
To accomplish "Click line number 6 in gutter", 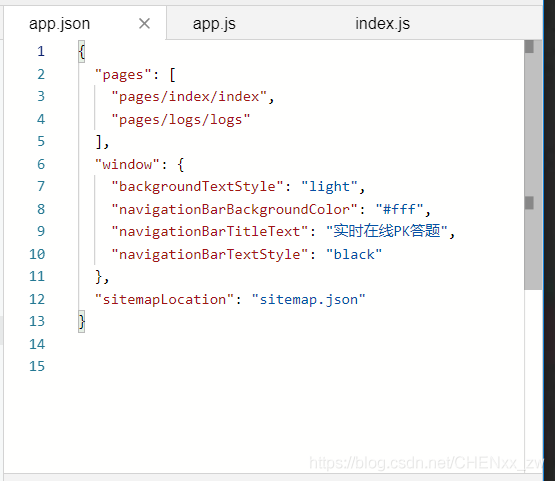I will click(41, 164).
